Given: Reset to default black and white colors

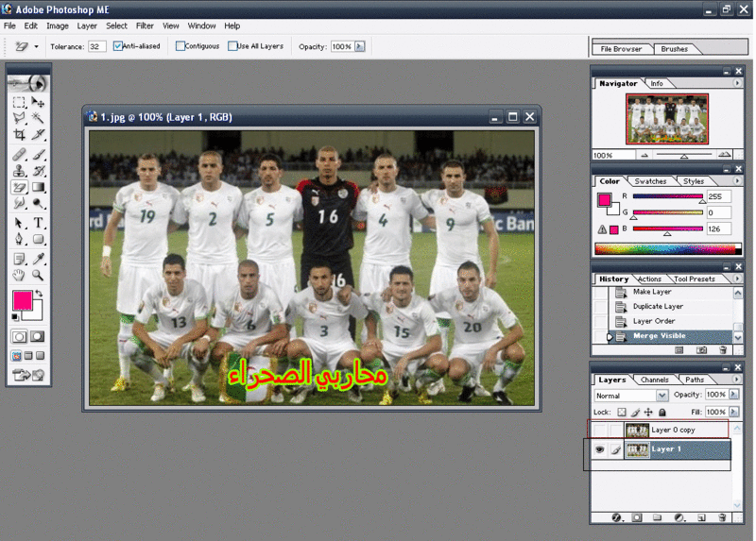Looking at the screenshot, I should click(x=15, y=316).
